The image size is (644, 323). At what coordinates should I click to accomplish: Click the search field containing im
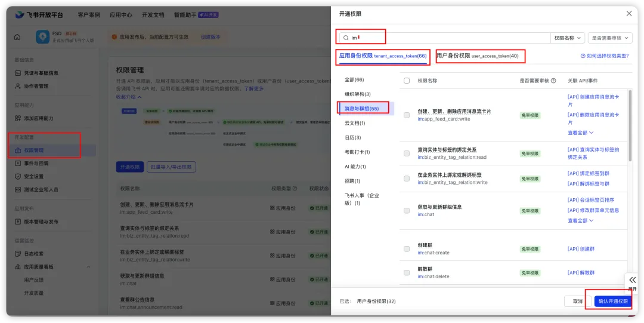tap(445, 38)
